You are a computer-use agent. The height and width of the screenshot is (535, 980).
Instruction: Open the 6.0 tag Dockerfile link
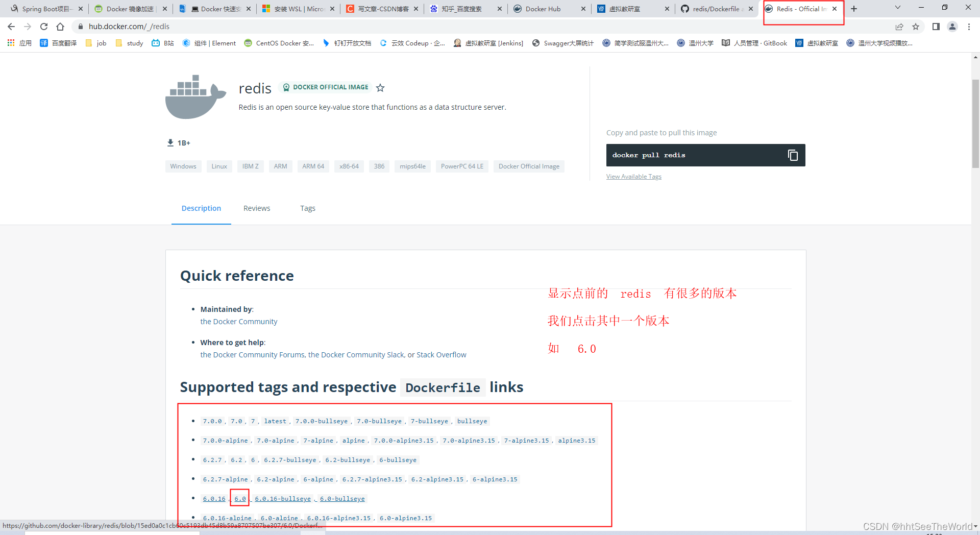point(240,499)
